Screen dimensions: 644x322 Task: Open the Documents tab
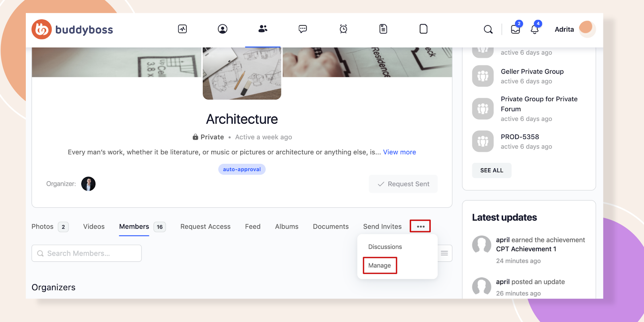pos(331,227)
